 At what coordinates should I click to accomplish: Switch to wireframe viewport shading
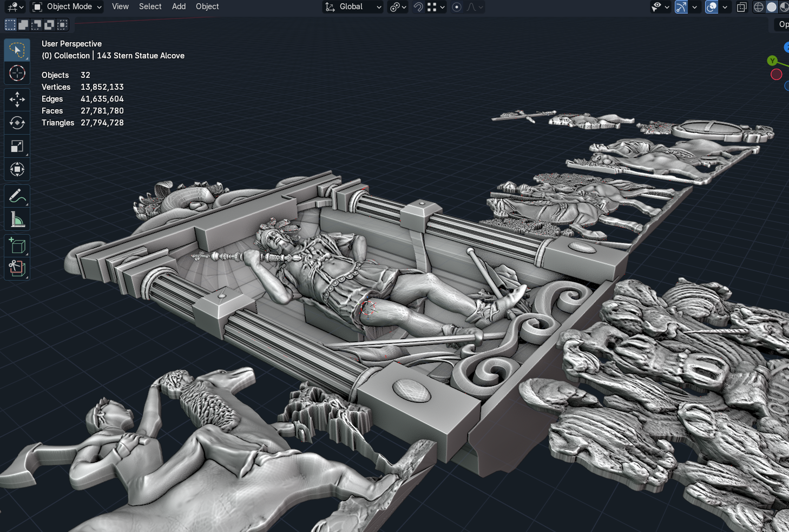tap(759, 7)
